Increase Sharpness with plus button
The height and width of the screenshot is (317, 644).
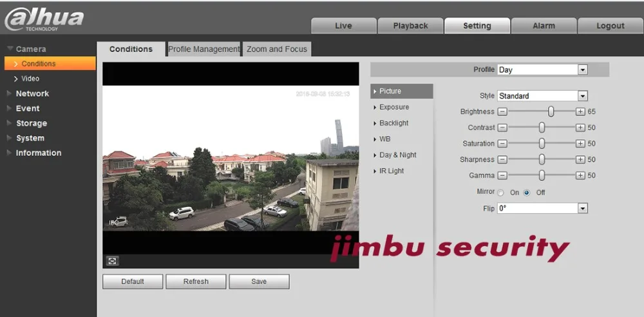[580, 160]
